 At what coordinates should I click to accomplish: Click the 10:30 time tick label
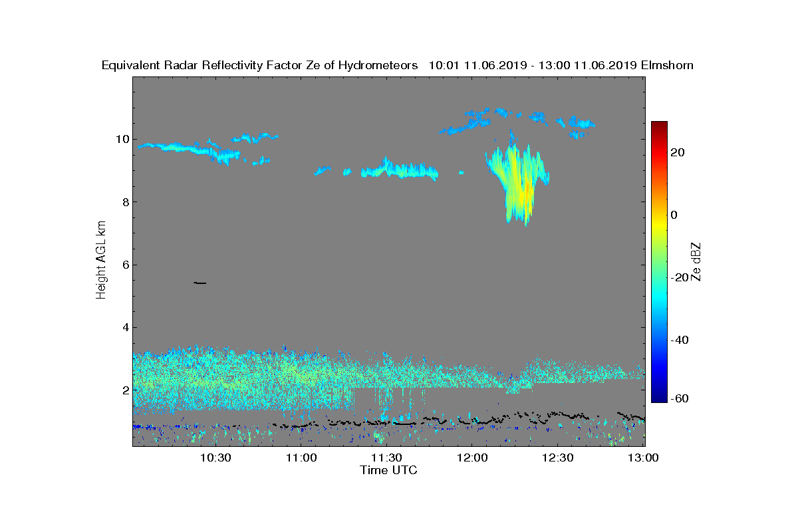coord(215,458)
